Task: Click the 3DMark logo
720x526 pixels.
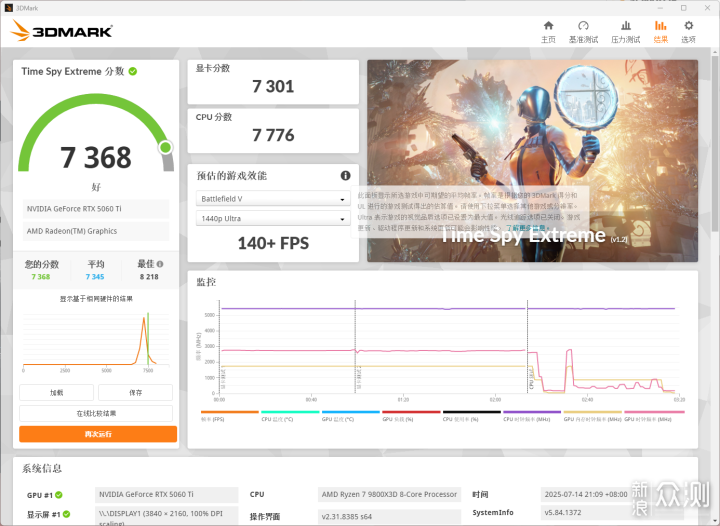Action: 61,31
